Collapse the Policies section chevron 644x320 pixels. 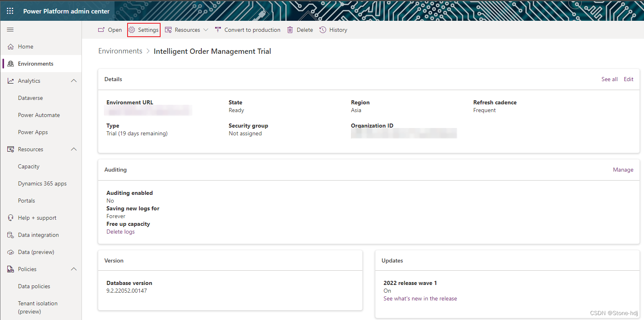[74, 269]
